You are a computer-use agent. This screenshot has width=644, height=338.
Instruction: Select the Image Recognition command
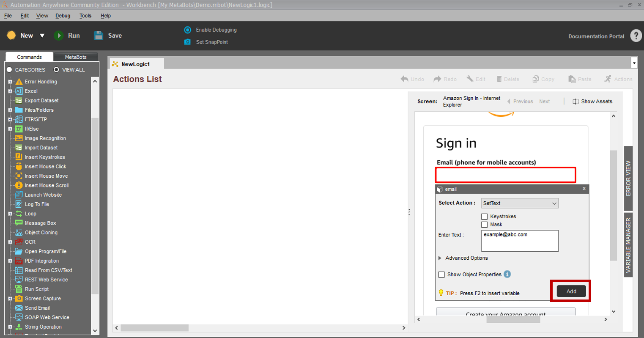(45, 138)
